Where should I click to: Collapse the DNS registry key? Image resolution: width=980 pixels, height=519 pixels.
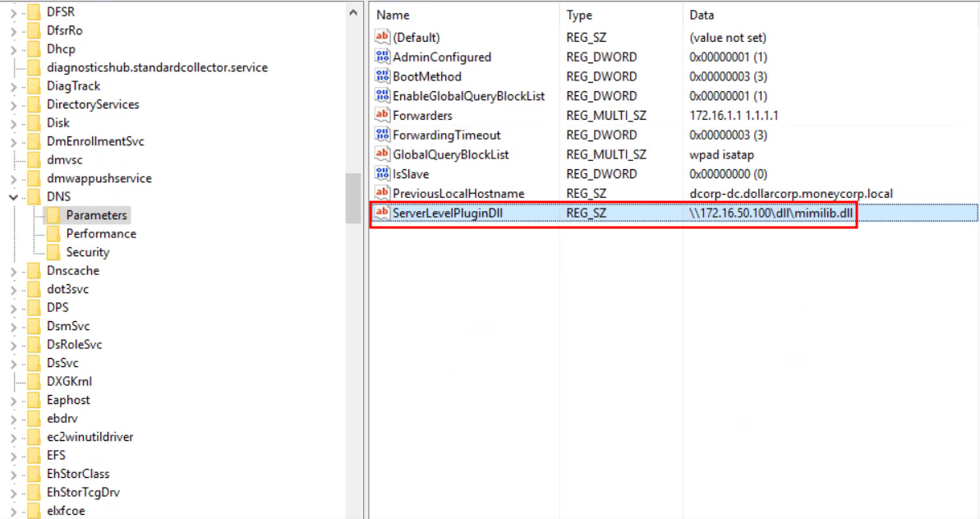13,197
